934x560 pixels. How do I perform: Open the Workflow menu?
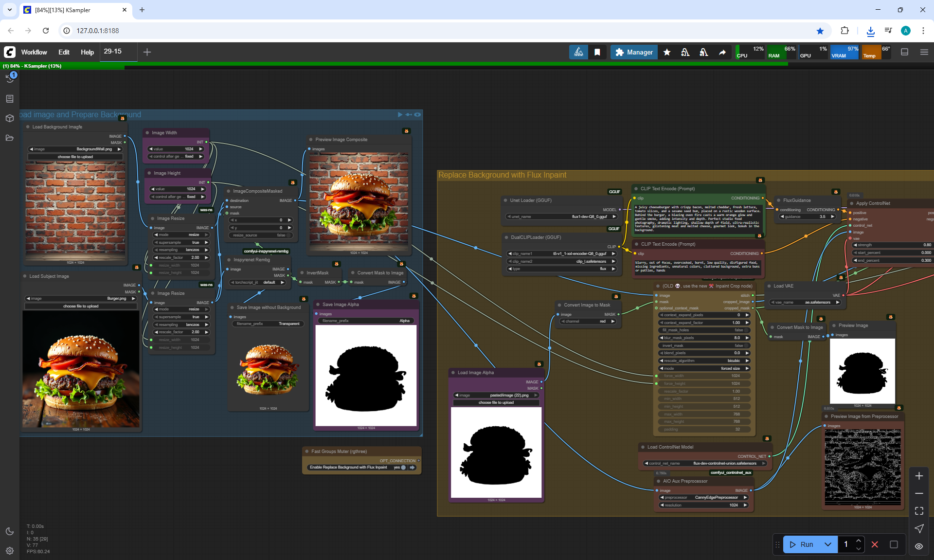pos(34,52)
